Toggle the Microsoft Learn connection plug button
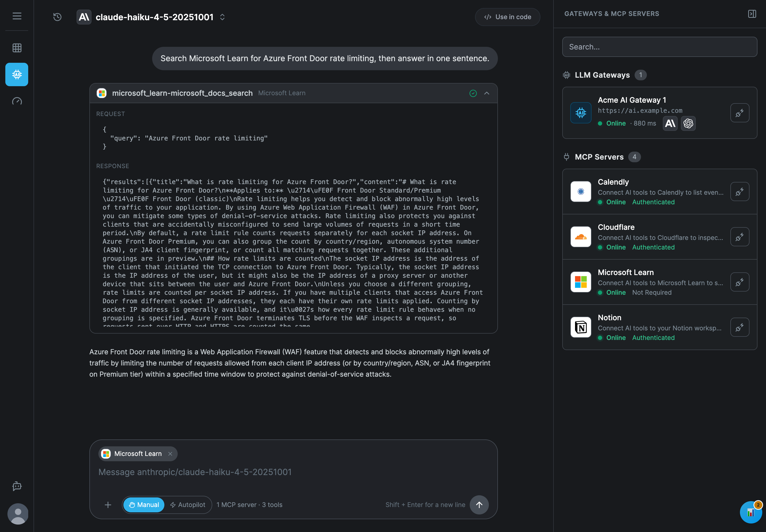This screenshot has height=532, width=766. (x=740, y=282)
